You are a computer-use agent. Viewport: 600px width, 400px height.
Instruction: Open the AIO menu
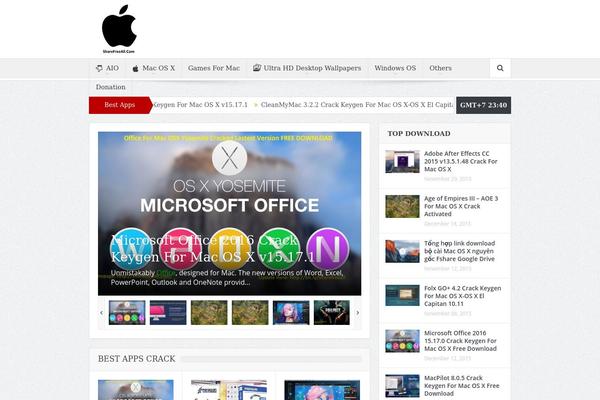point(107,68)
